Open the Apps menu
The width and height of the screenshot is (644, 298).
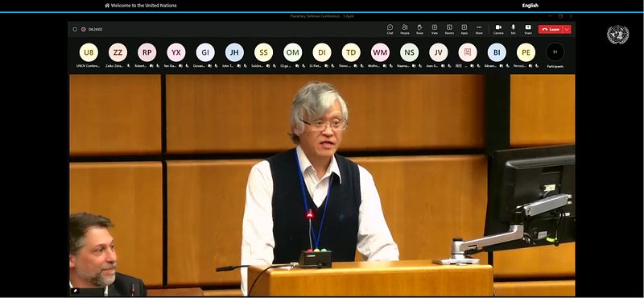pyautogui.click(x=464, y=29)
